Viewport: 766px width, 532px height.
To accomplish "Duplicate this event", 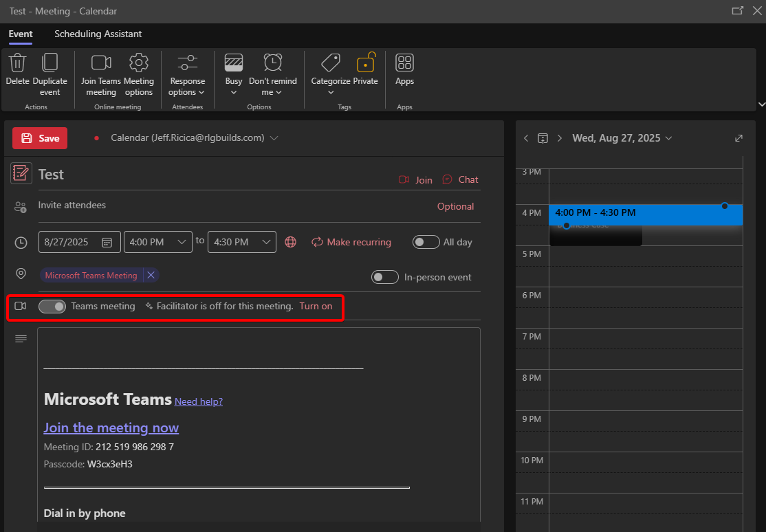I will [x=50, y=75].
